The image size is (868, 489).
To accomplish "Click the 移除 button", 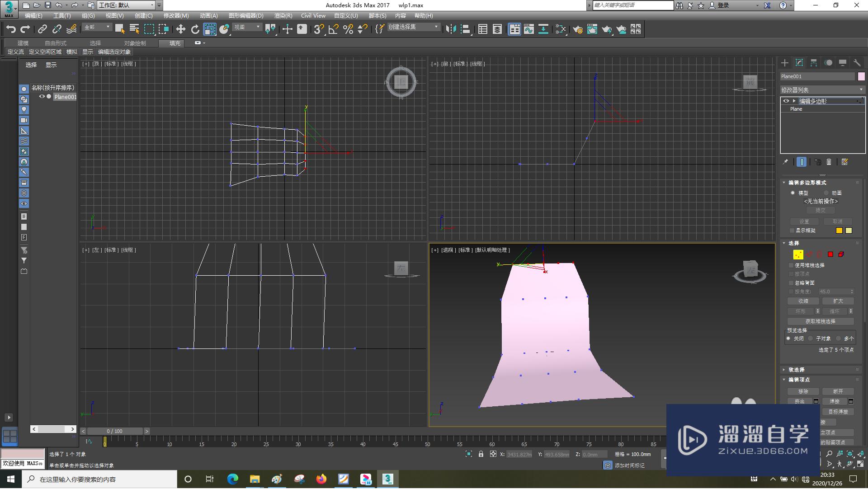I will point(803,391).
